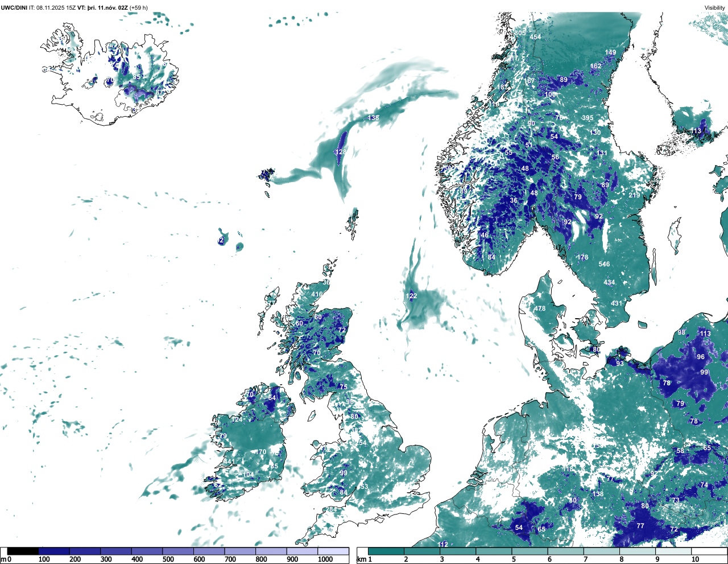The image size is (728, 564).
Task: Click the "73" visibility value
Action: [x=676, y=500]
